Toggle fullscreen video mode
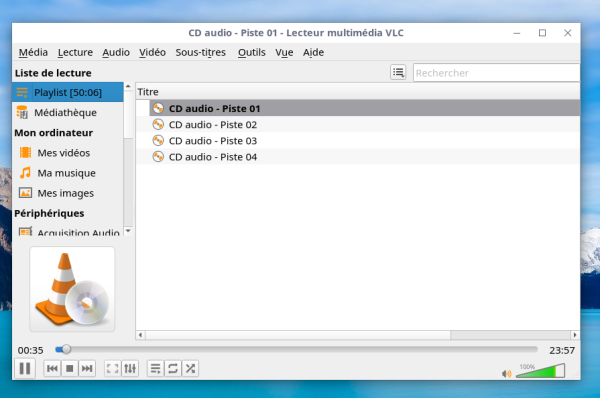The width and height of the screenshot is (600, 398). point(112,369)
